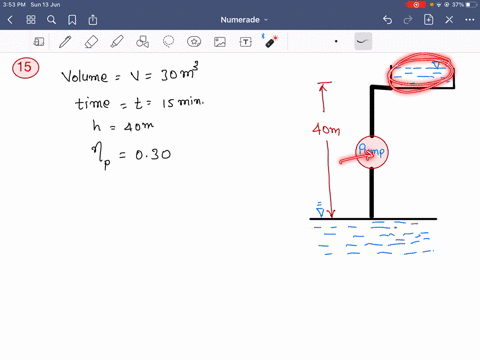Open the Numerade notebook title dropdown
Image resolution: width=480 pixels, height=360 pixels.
pos(244,20)
